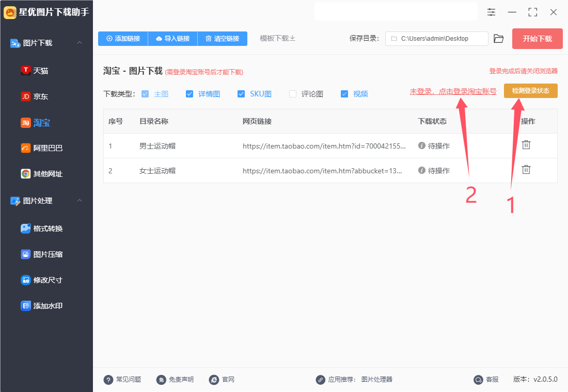Viewport: 568px width, 392px height.
Task: Click the 操作 column header
Action: (528, 121)
